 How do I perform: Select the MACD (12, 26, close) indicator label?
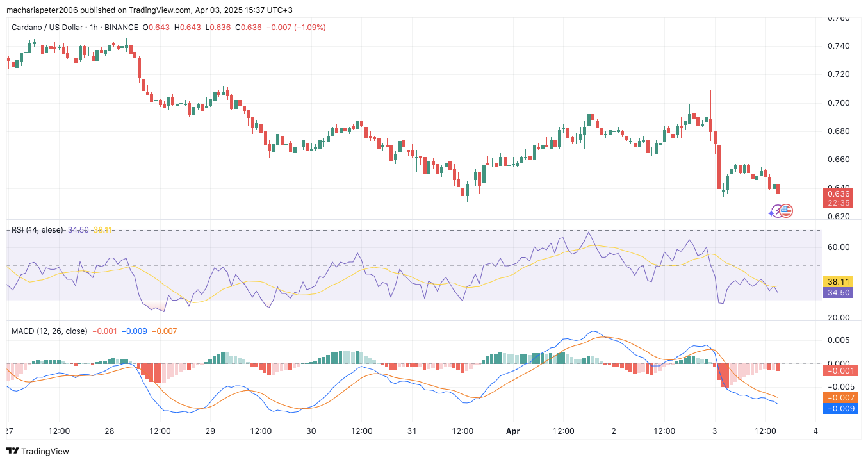click(49, 331)
